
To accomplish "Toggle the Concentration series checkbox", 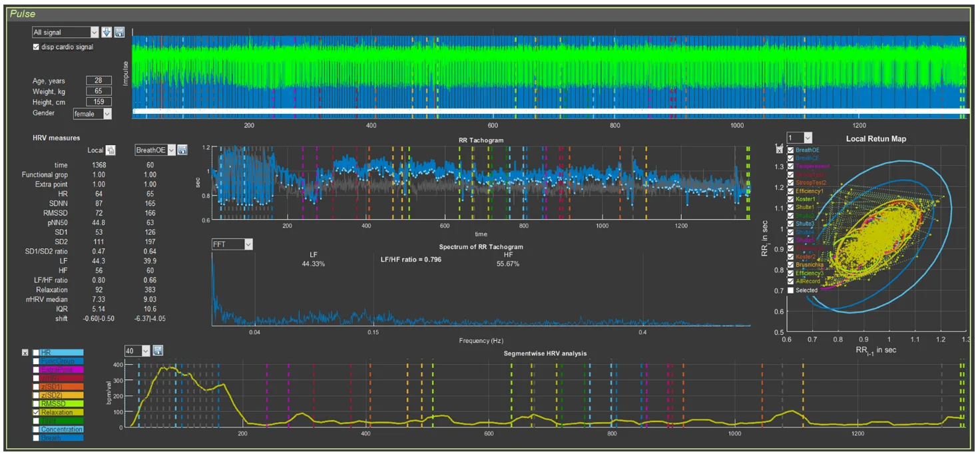I will tap(37, 429).
